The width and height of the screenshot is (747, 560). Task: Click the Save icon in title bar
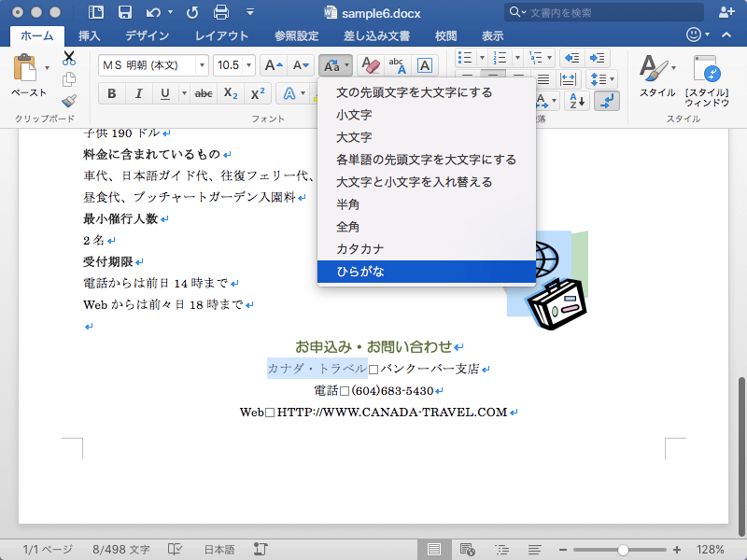(x=125, y=12)
